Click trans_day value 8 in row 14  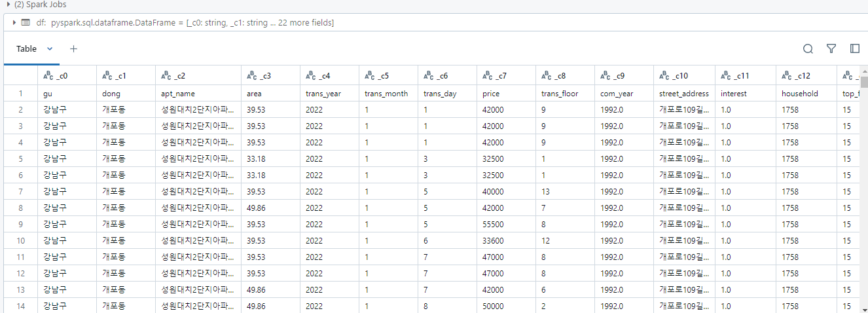pos(447,306)
